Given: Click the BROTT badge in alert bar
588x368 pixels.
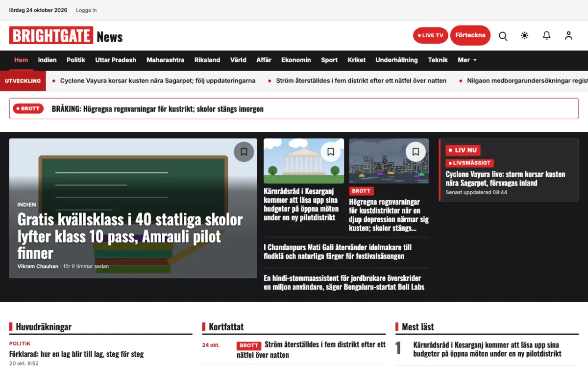Looking at the screenshot, I should tap(28, 108).
